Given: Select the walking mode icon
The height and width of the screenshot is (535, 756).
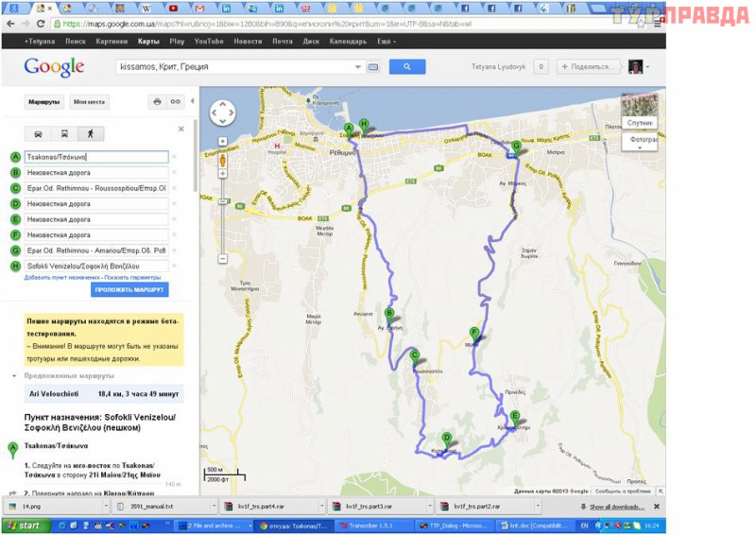Looking at the screenshot, I should coord(91,134).
